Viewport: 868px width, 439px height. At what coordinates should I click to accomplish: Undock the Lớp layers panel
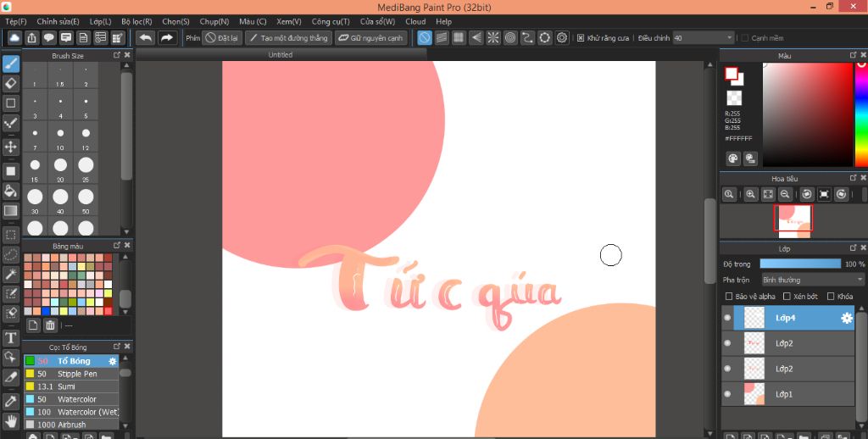[853, 248]
